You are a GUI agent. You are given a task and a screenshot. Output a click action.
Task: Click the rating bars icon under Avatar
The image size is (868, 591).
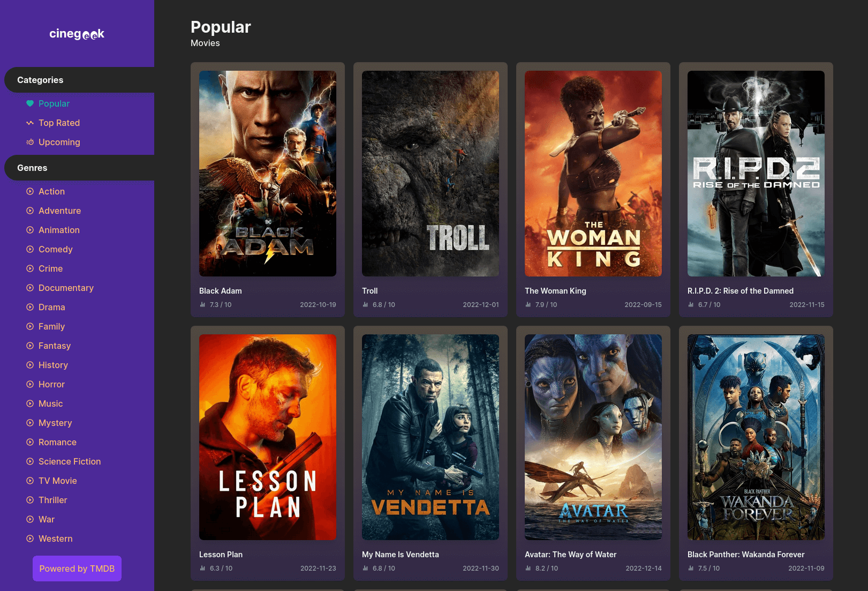coord(528,568)
